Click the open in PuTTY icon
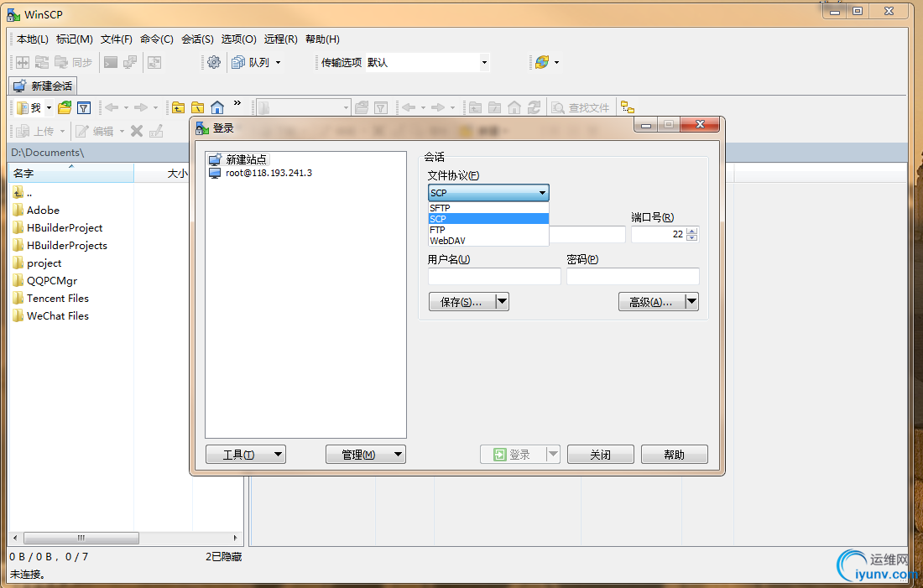 point(130,62)
